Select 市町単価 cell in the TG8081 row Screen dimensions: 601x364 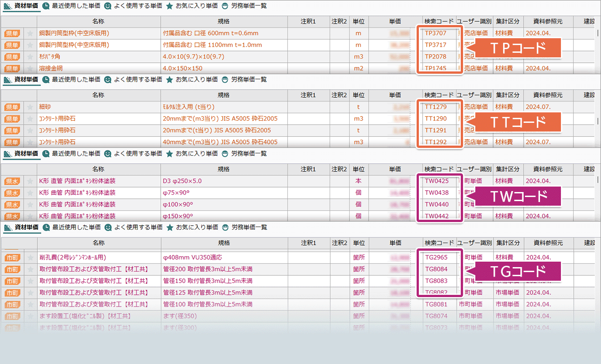(474, 304)
